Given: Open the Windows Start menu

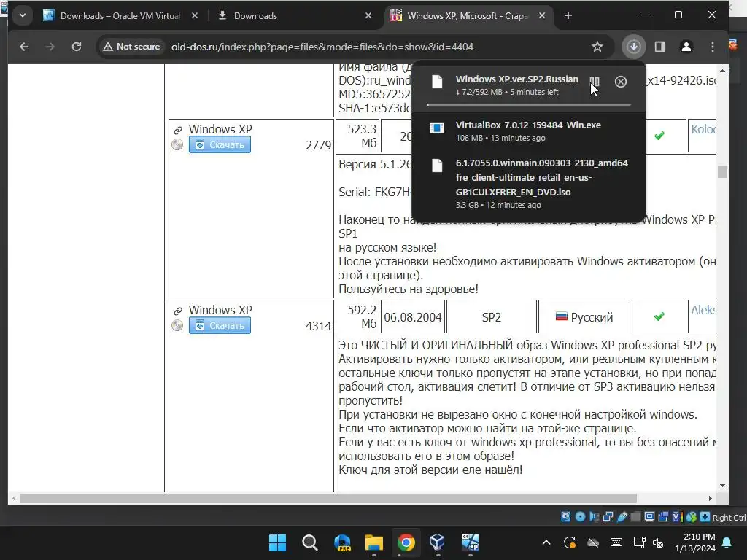Looking at the screenshot, I should tap(277, 542).
